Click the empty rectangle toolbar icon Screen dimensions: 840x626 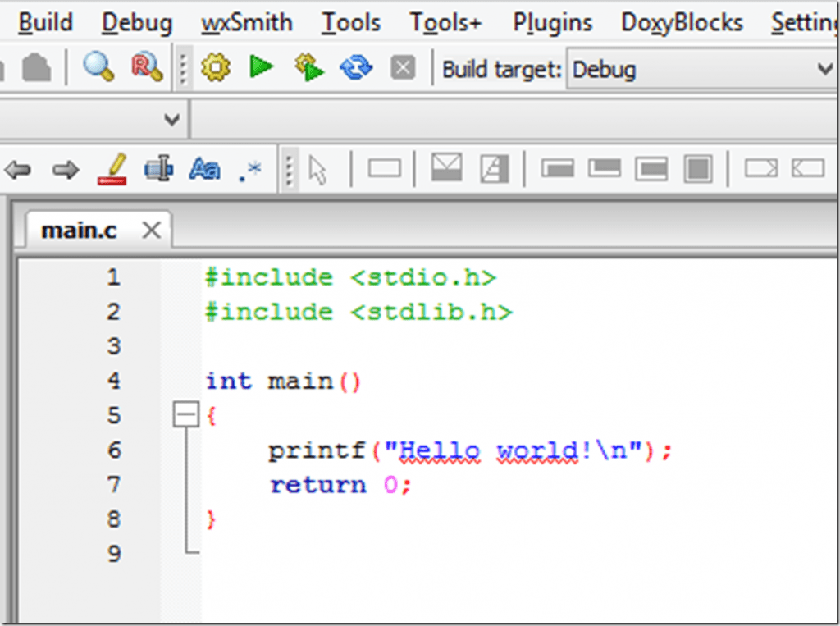385,169
